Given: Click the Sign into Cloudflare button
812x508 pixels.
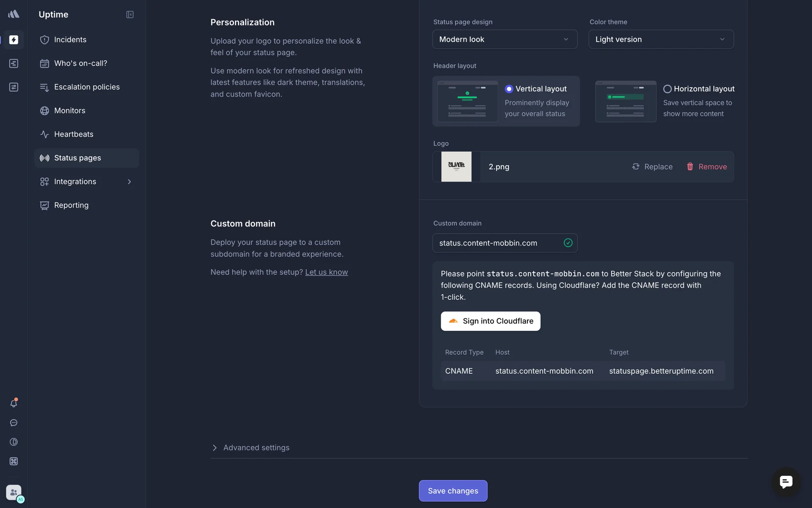Looking at the screenshot, I should coord(490,321).
